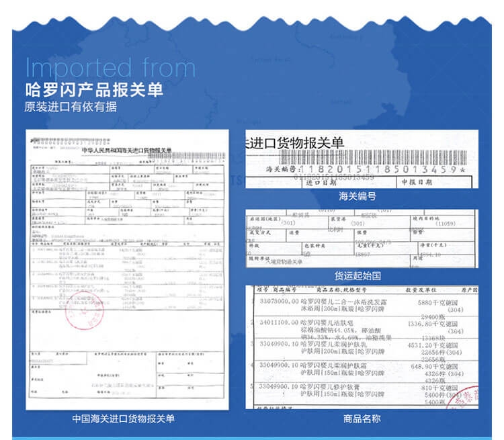Click the 中国海关进口货物报关单 caption
Screen dimensions: 504x440
coord(124,419)
